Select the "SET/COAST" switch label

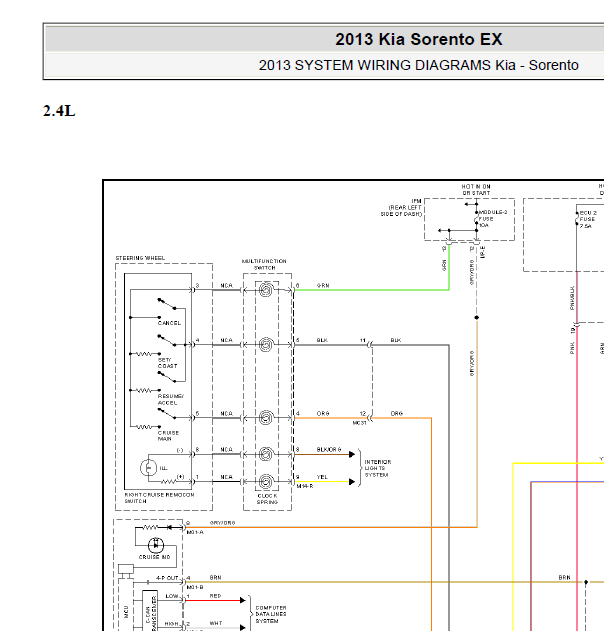click(x=167, y=363)
